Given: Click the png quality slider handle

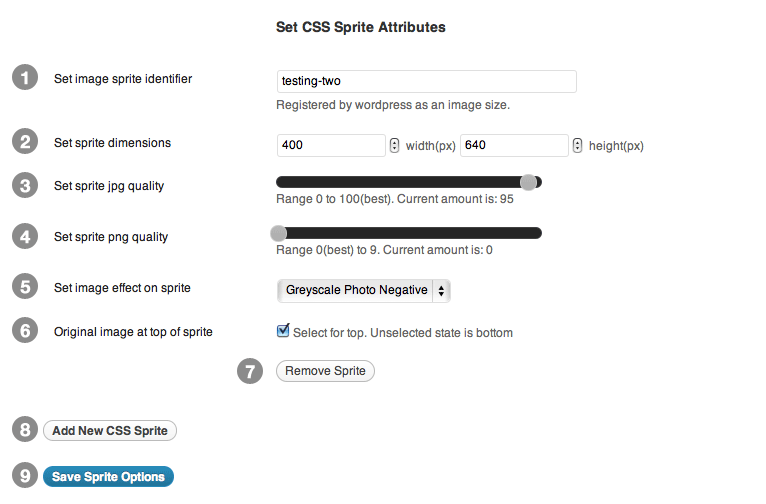Looking at the screenshot, I should point(279,233).
